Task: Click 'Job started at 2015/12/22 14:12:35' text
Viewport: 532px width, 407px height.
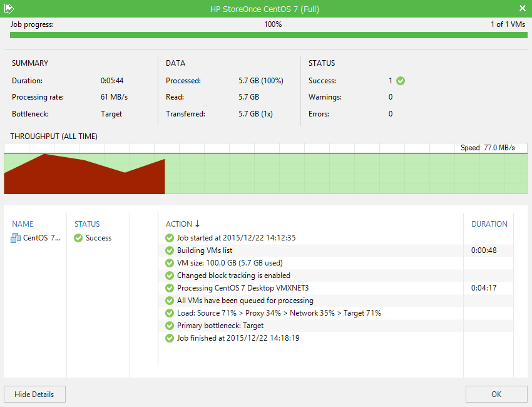Action: point(236,238)
